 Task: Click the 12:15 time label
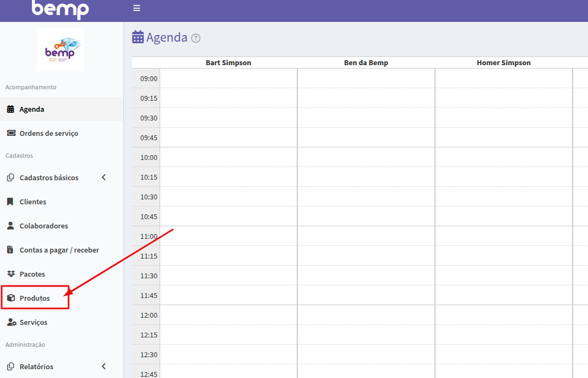point(149,335)
